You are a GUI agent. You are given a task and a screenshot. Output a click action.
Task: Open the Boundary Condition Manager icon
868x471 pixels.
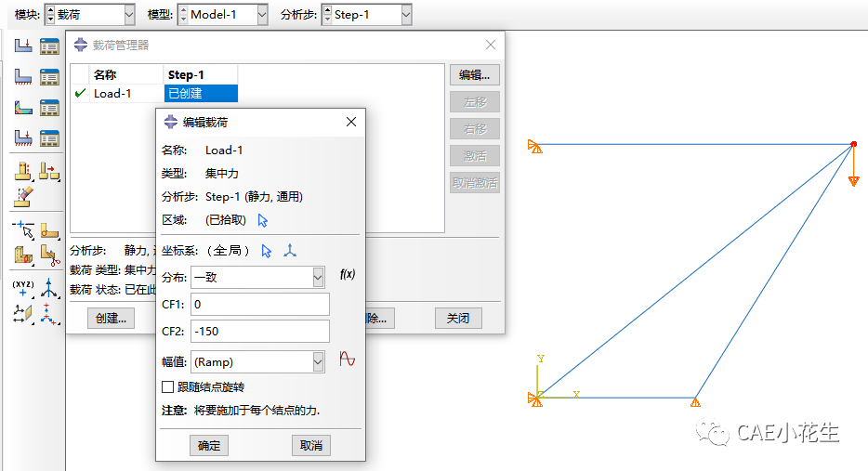pyautogui.click(x=49, y=76)
